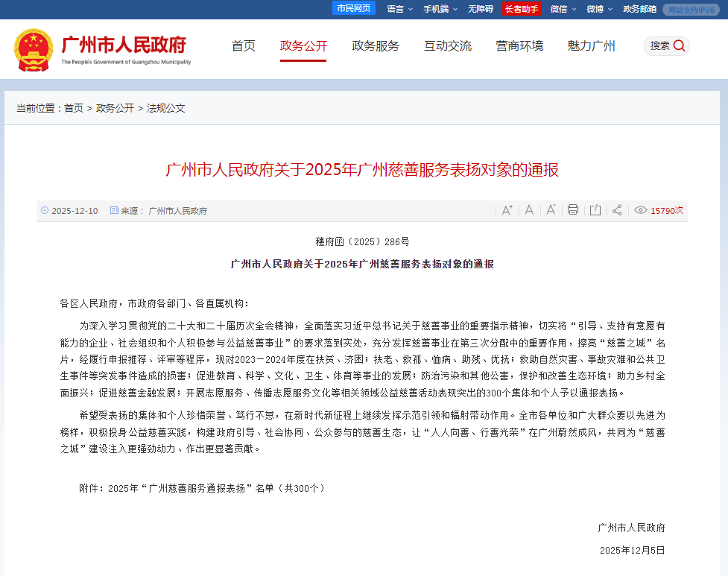Go to 互动交流 in main menu
This screenshot has width=728, height=576.
click(448, 46)
